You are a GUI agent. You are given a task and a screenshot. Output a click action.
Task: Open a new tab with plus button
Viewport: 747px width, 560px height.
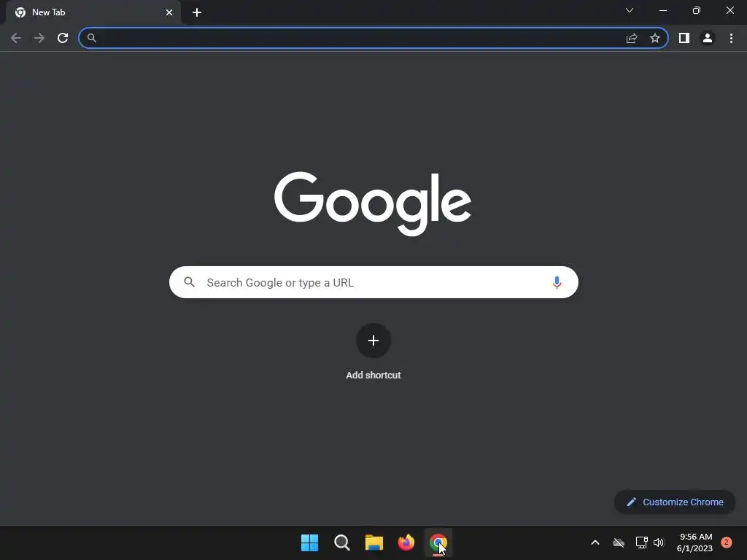(197, 12)
